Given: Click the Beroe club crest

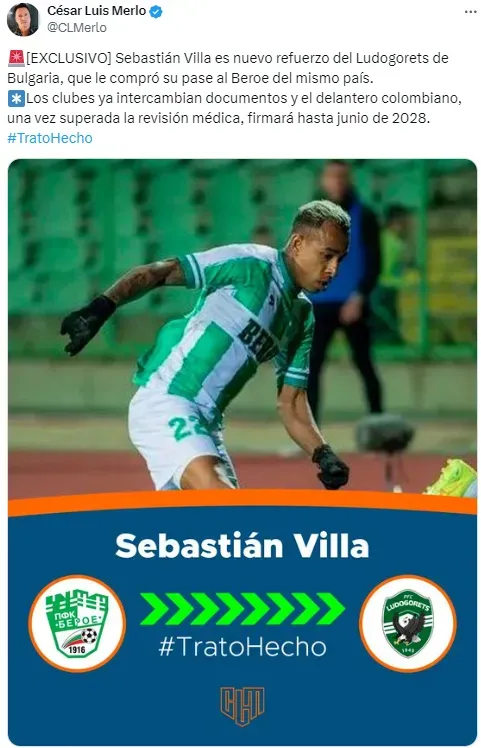Looking at the screenshot, I should click(77, 623).
